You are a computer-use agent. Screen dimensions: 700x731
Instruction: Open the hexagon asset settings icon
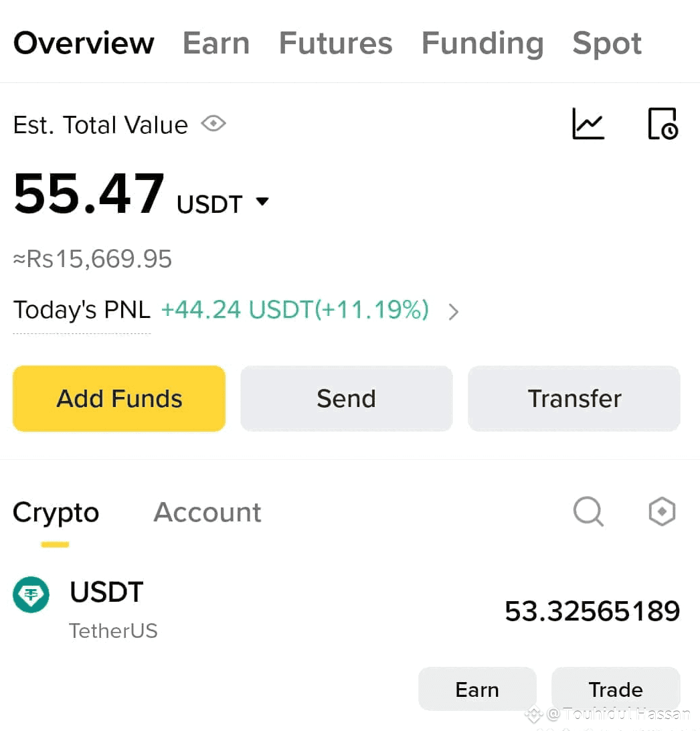(x=662, y=511)
